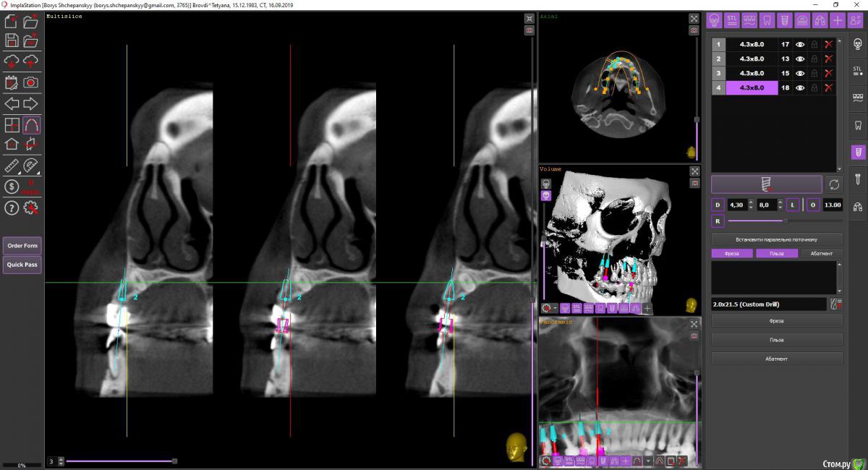Click the STL model icon in top toolbar
868x470 pixels.
coord(732,20)
